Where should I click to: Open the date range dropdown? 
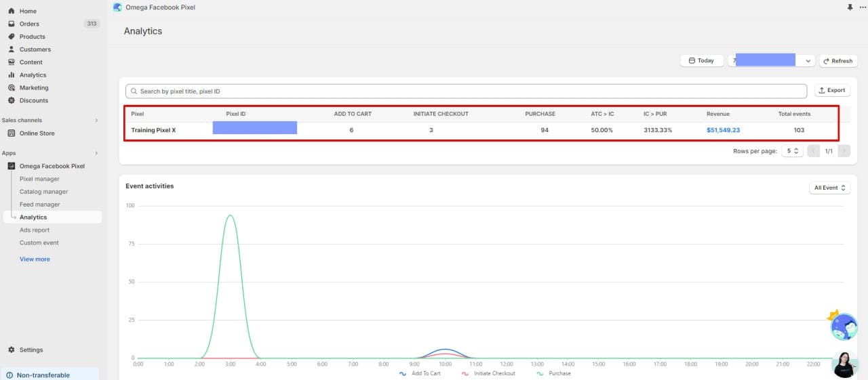tap(771, 60)
